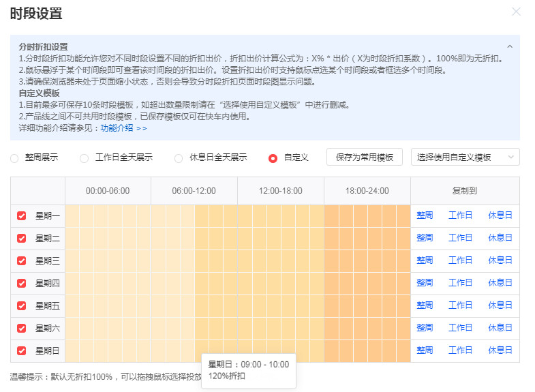Toggle the 星期日 checkbox
Viewport: 535px width, 392px height.
[x=22, y=350]
